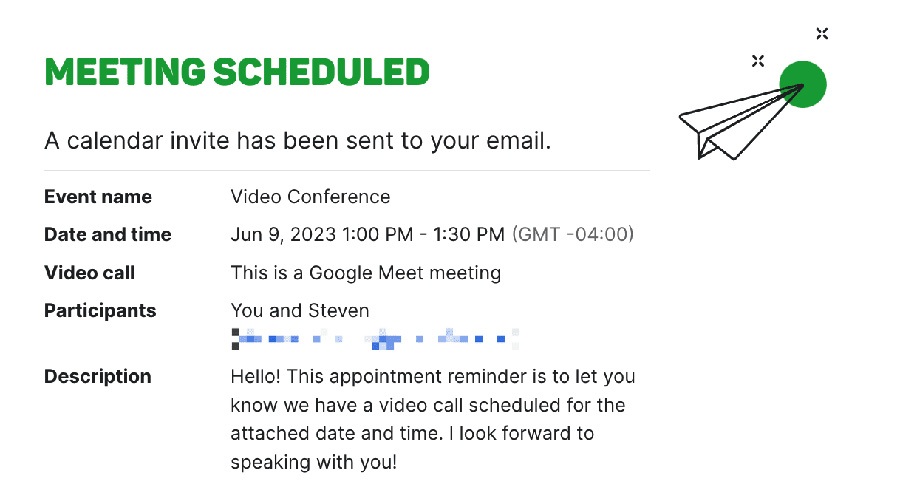
Task: Select the Description label
Action: coord(98,377)
